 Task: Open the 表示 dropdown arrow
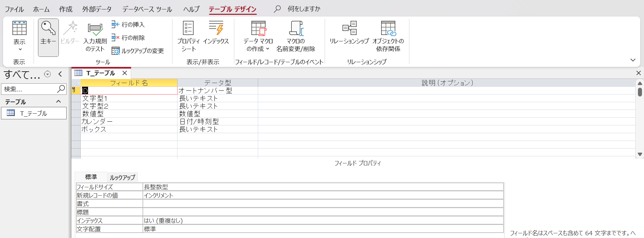coord(20,49)
